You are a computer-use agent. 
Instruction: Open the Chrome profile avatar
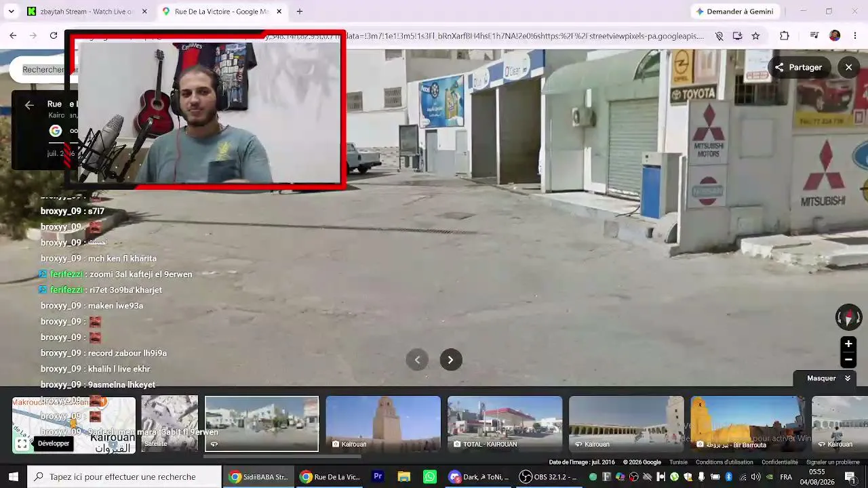tap(835, 36)
